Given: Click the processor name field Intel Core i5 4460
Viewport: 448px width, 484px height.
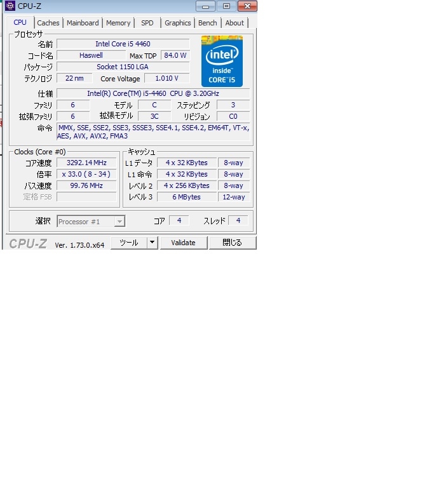Looking at the screenshot, I should click(123, 44).
